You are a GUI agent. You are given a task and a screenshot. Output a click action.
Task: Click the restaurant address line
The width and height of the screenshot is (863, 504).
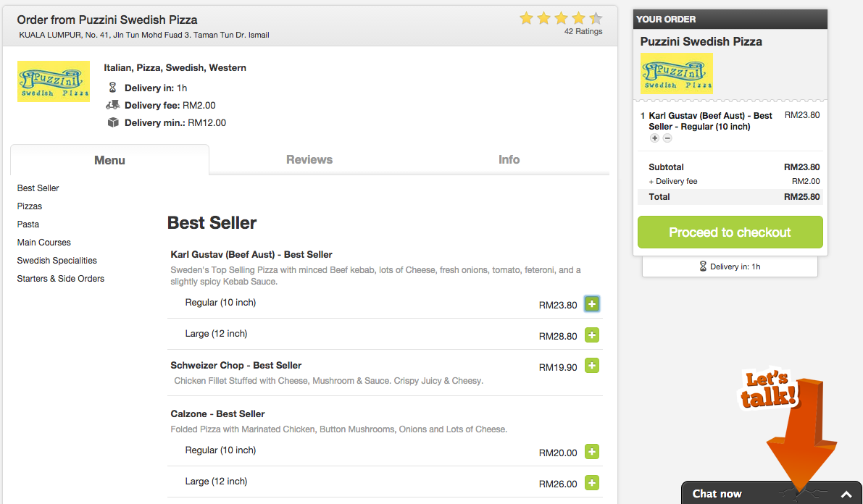coord(144,35)
